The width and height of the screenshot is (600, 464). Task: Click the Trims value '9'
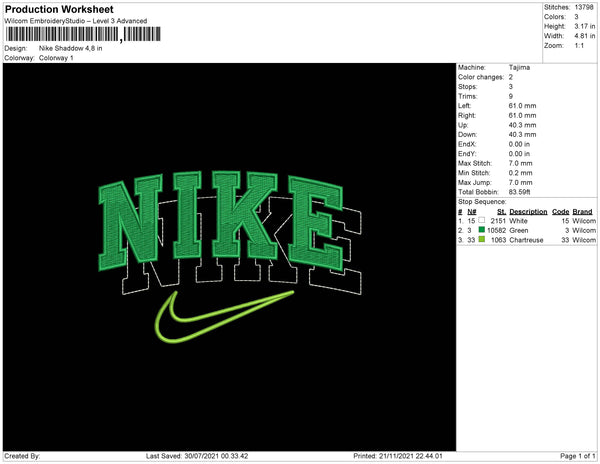(x=511, y=96)
